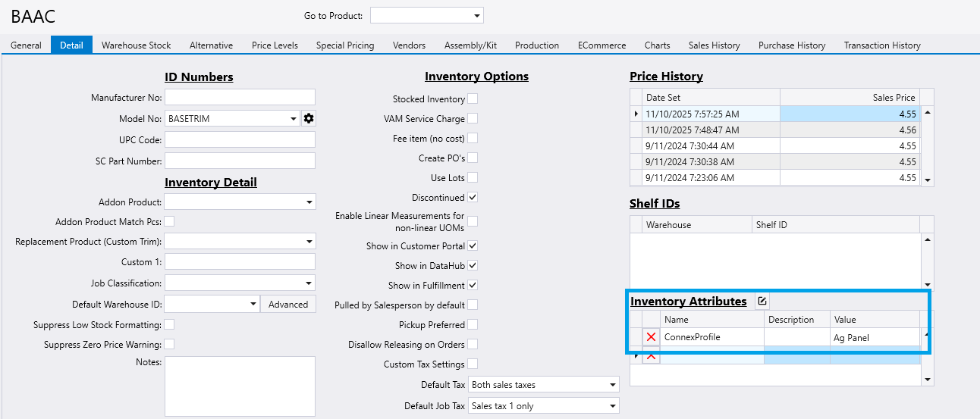This screenshot has height=419, width=980.
Task: Enable Suppress Zero Price Warning
Action: (170, 344)
